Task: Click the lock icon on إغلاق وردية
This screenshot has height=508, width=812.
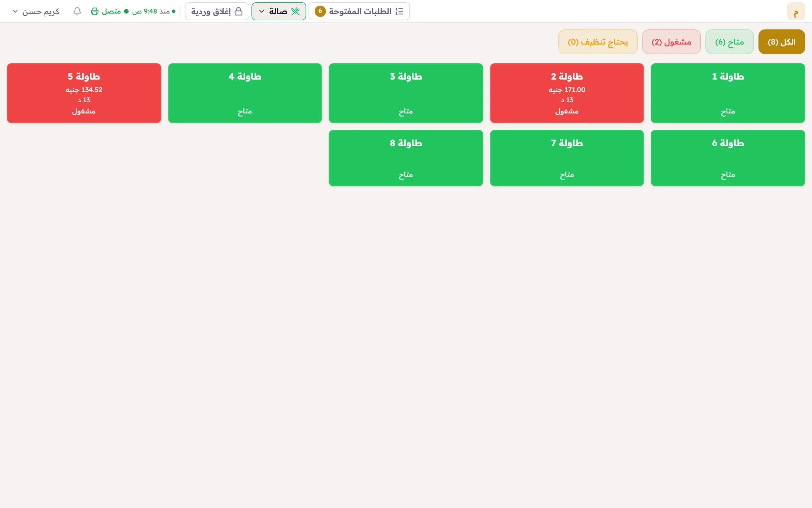Action: tap(239, 11)
